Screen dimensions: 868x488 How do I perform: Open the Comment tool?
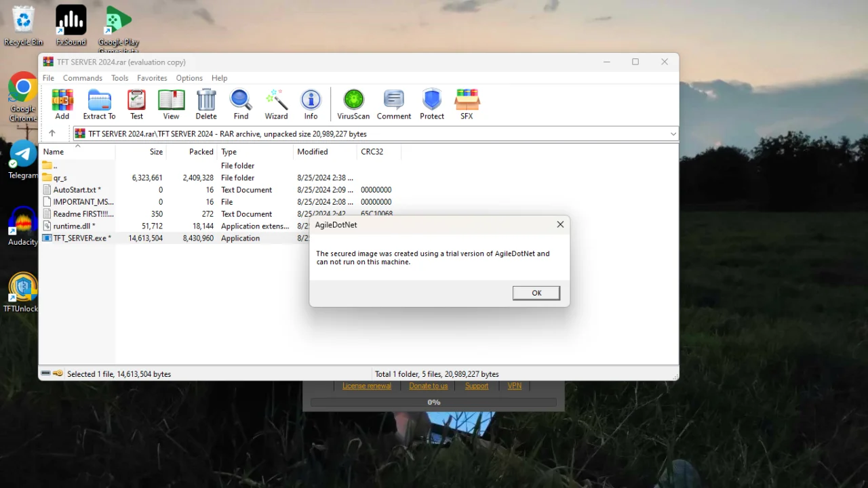(394, 104)
